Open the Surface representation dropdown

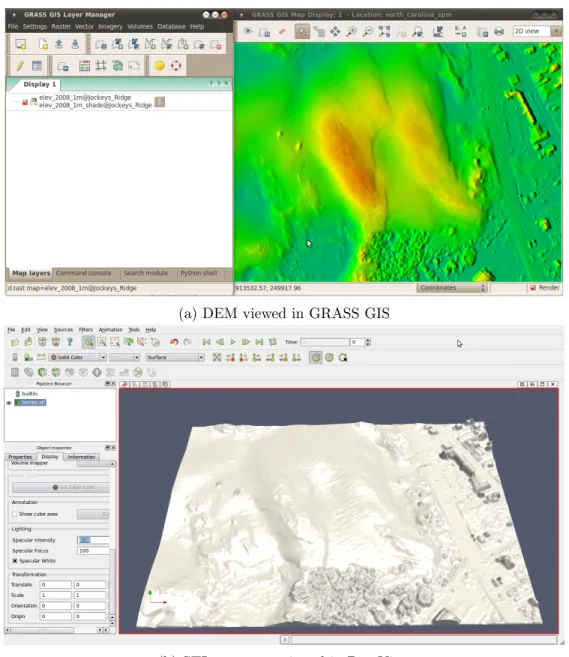175,357
